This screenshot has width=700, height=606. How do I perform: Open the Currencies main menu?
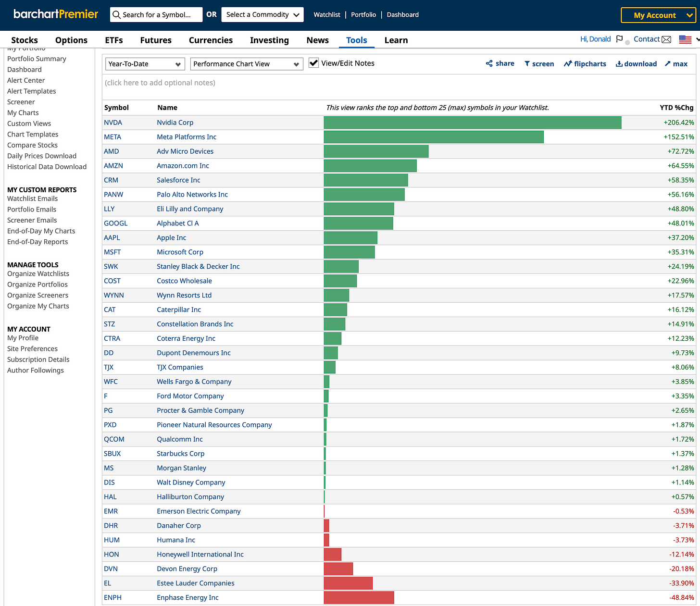(211, 40)
